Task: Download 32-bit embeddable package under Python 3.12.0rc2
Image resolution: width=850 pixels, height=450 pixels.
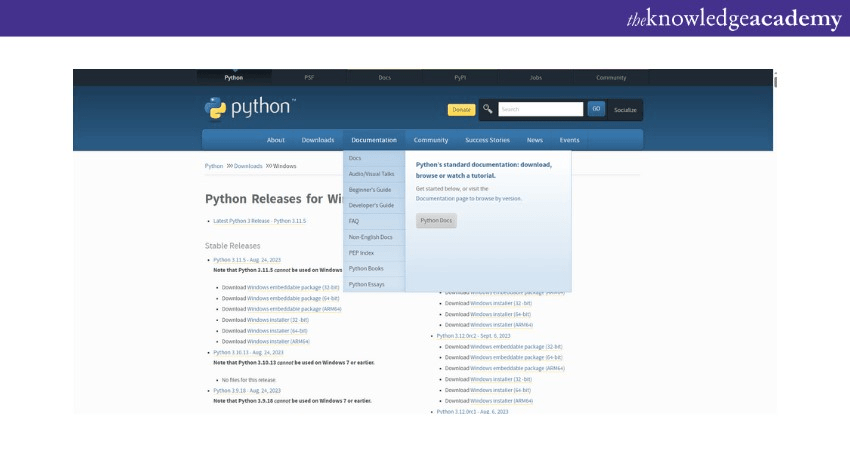Action: tap(517, 346)
